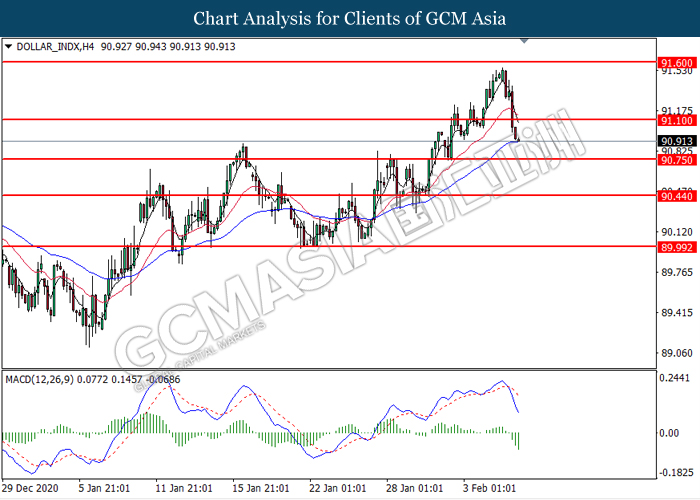Select the 91.100 red price level label

pos(677,121)
